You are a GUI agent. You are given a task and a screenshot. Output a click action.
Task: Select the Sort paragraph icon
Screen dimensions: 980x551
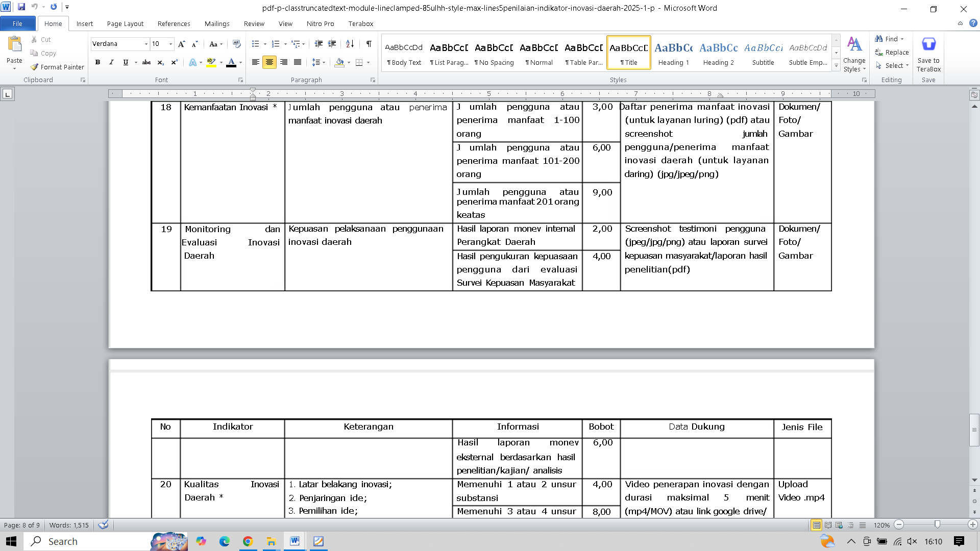[350, 44]
